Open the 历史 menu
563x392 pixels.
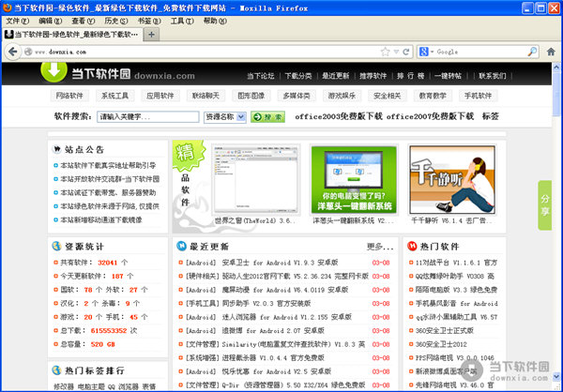pos(116,22)
